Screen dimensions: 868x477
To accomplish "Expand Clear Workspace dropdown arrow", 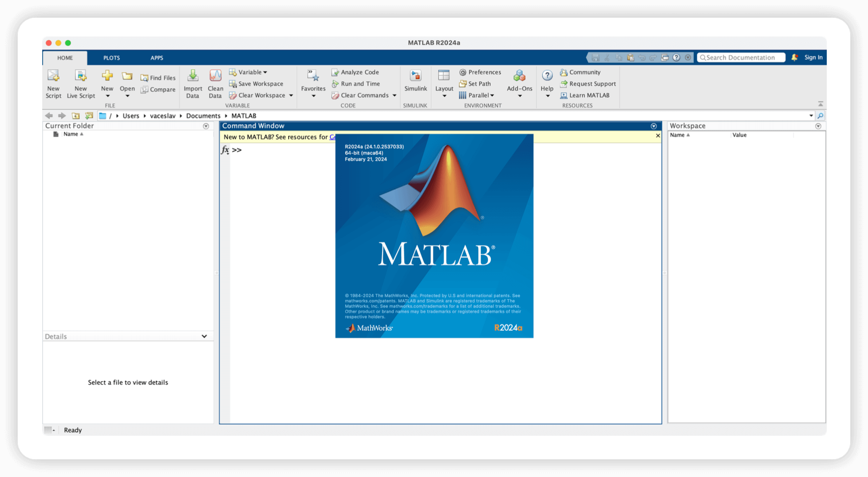I will (291, 96).
